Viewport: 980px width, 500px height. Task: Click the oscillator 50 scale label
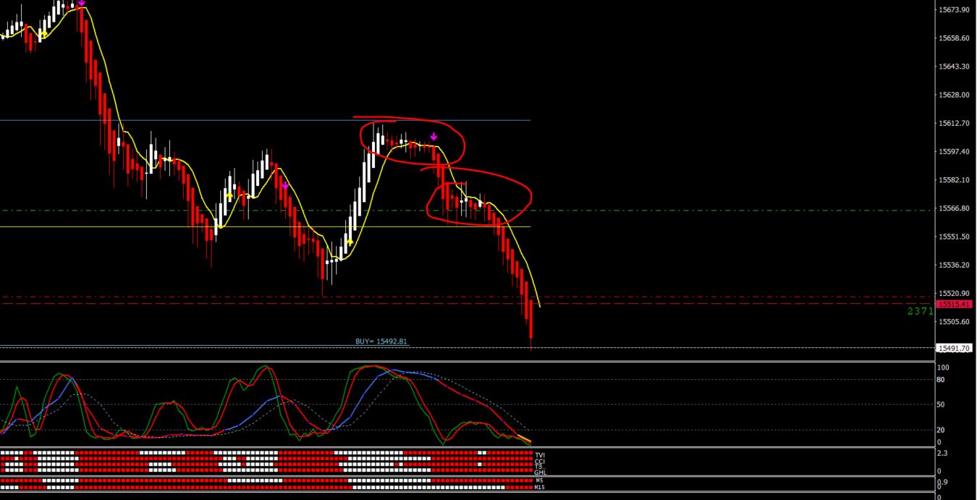(941, 404)
